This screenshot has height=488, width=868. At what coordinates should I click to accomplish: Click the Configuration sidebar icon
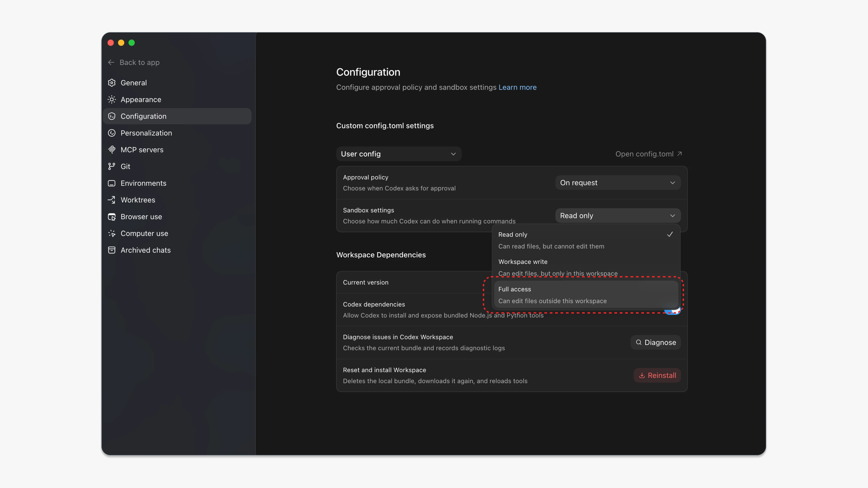pyautogui.click(x=111, y=116)
